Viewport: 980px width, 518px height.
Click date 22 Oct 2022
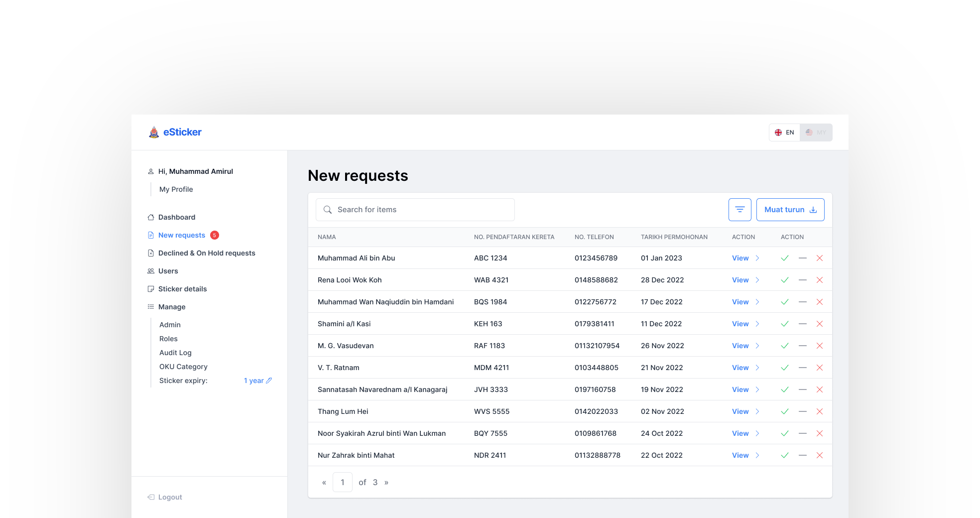point(662,455)
